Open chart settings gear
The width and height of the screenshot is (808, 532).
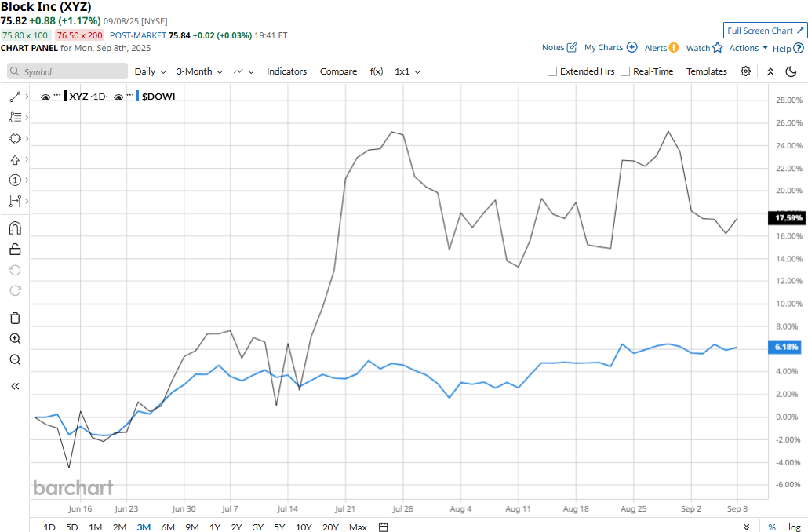[x=746, y=71]
